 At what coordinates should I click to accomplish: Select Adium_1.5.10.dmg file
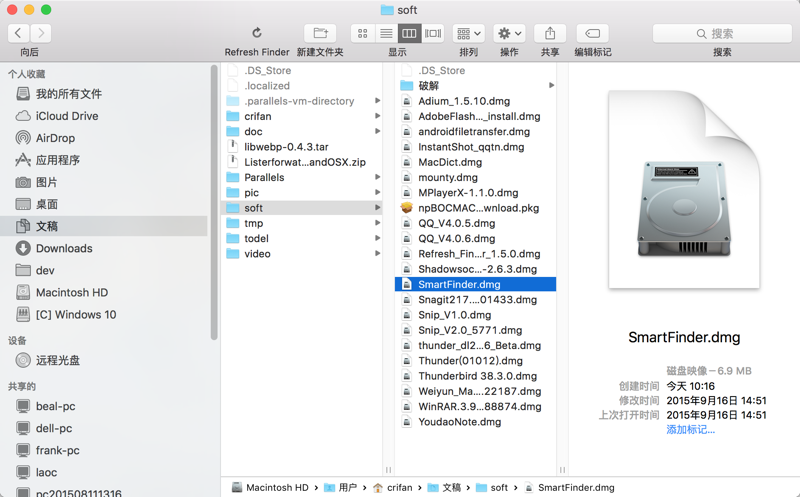(476, 101)
